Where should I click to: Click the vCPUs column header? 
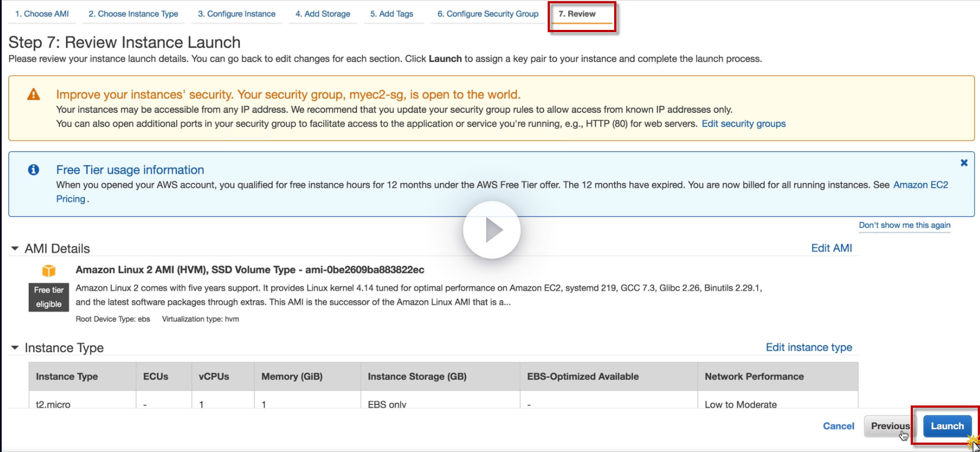pos(223,377)
